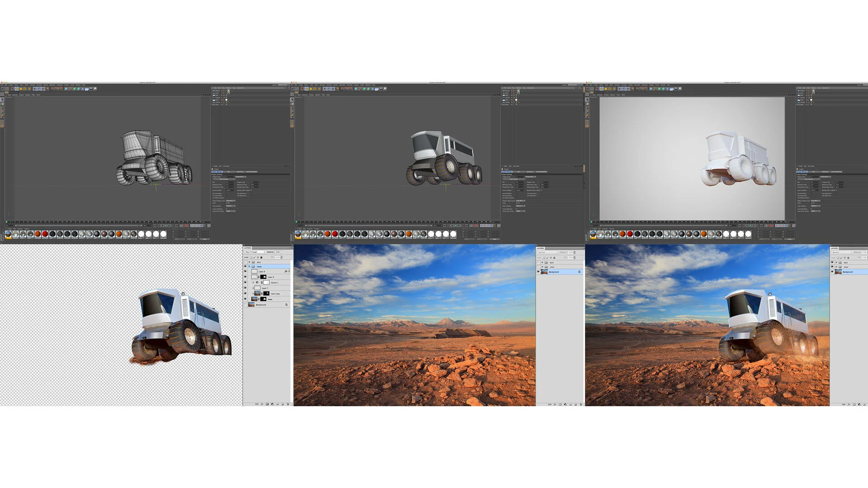Hide Layer 8 using its eye icon

pos(245,271)
